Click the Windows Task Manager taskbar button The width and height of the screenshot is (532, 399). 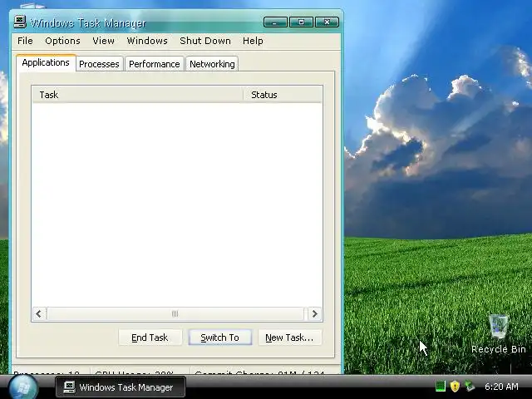(x=121, y=387)
